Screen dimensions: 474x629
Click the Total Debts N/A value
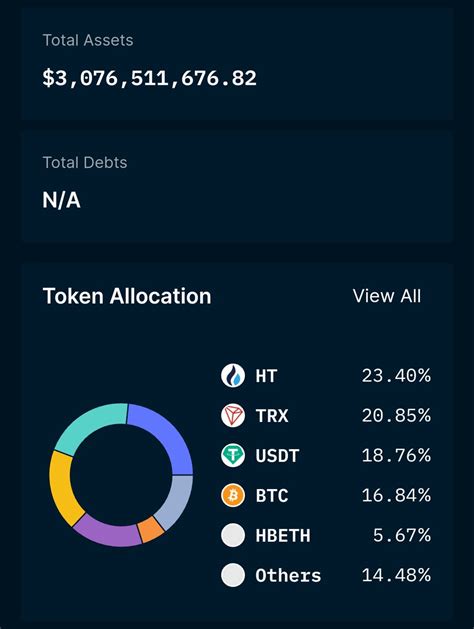click(61, 200)
